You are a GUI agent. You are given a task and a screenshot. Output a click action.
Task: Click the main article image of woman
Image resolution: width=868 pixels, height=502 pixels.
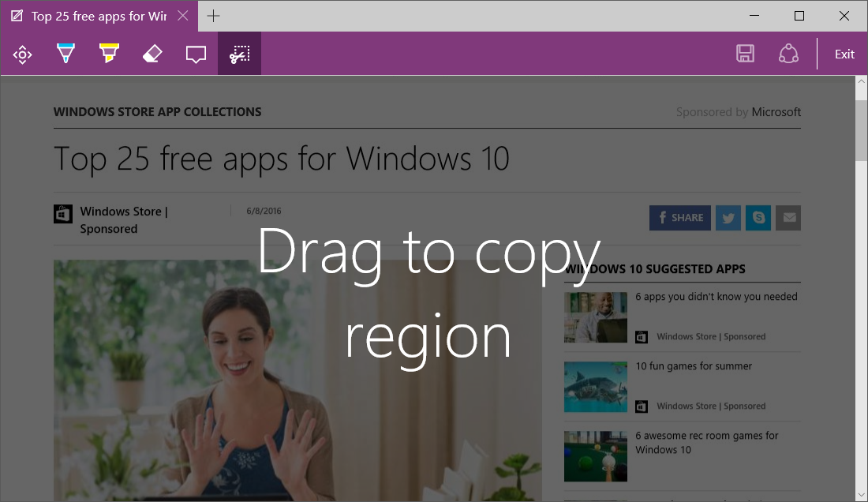(297, 380)
